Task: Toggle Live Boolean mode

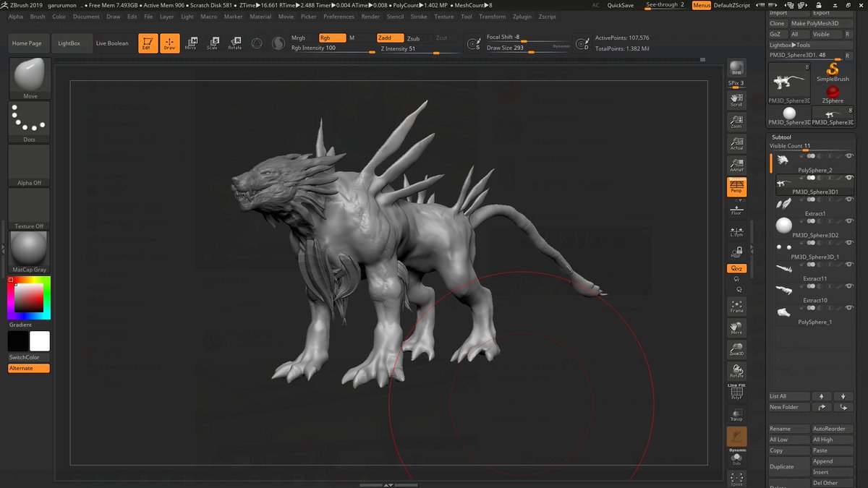Action: coord(112,43)
